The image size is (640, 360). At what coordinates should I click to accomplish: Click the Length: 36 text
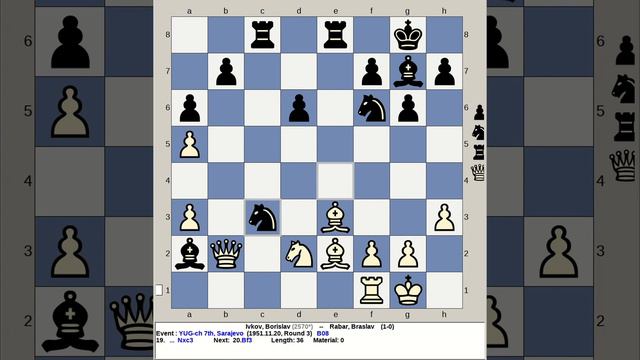coord(287,340)
